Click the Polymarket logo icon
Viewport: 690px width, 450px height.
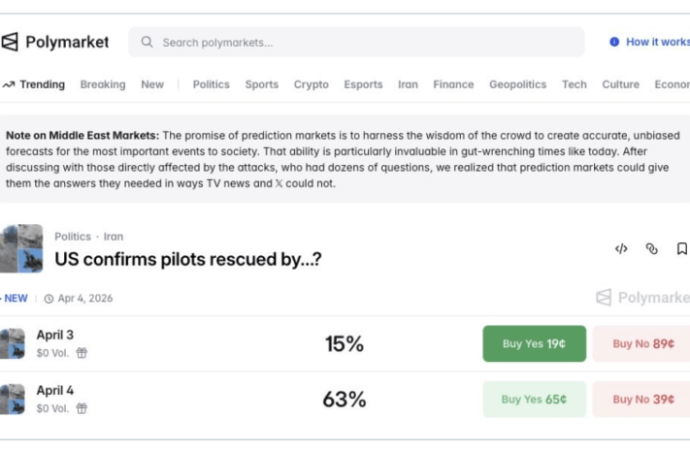click(10, 42)
